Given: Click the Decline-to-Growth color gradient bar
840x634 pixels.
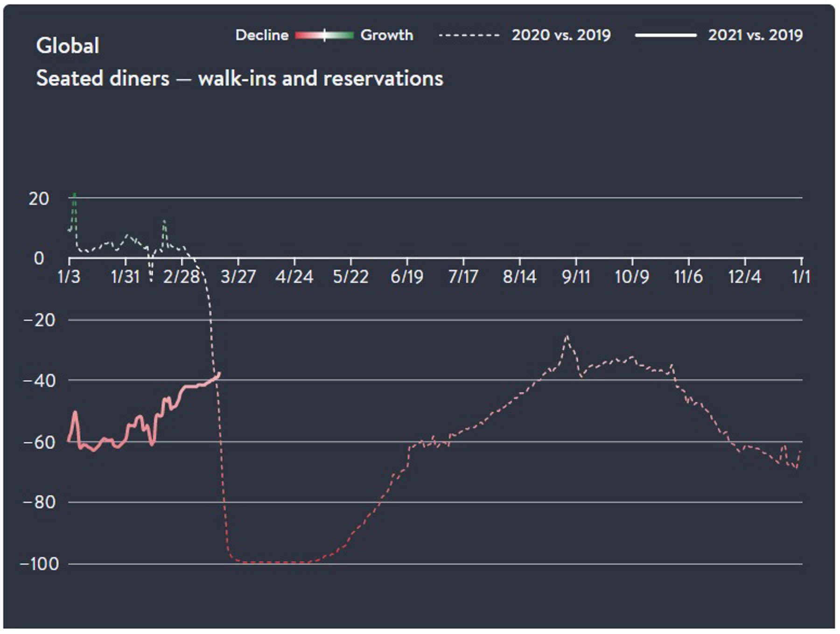Looking at the screenshot, I should click(324, 35).
